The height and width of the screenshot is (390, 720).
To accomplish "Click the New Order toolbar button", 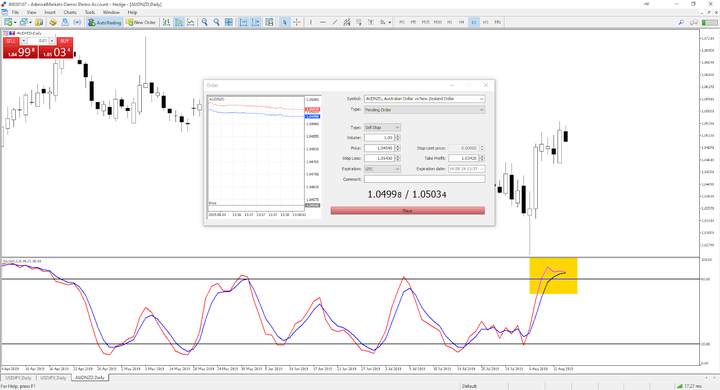I will [141, 22].
